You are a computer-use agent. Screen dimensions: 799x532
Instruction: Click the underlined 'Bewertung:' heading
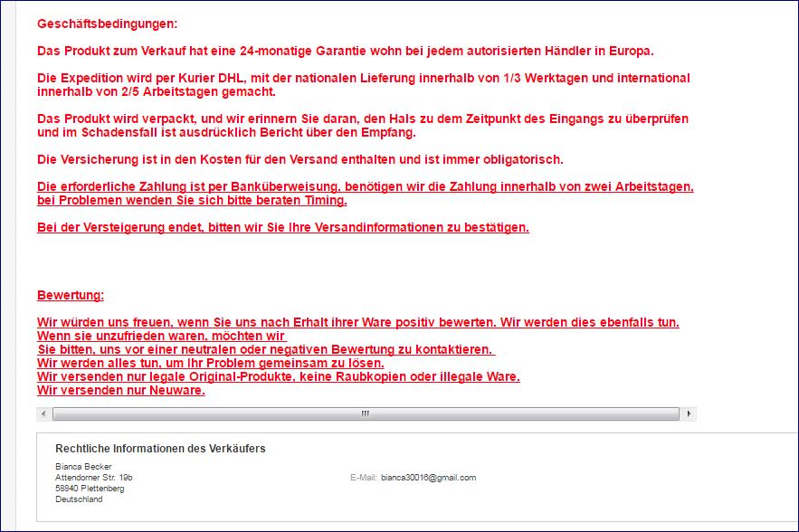click(71, 296)
